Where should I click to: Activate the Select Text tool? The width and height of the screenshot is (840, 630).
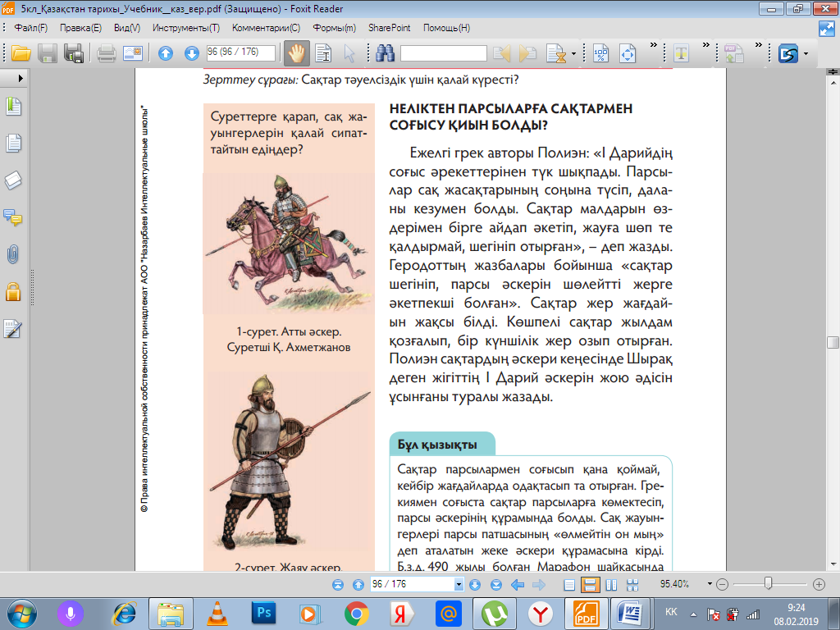[323, 54]
